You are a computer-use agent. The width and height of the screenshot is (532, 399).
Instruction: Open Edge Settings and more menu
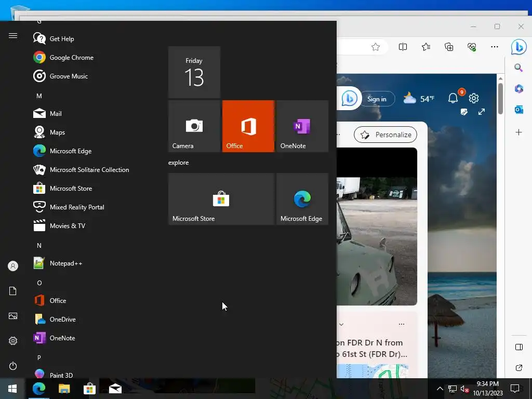(x=495, y=47)
